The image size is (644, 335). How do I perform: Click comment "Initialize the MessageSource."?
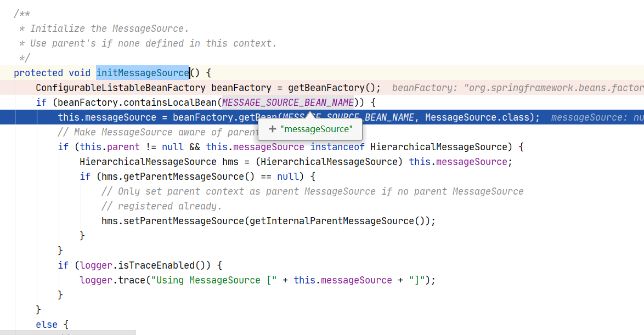pos(109,29)
